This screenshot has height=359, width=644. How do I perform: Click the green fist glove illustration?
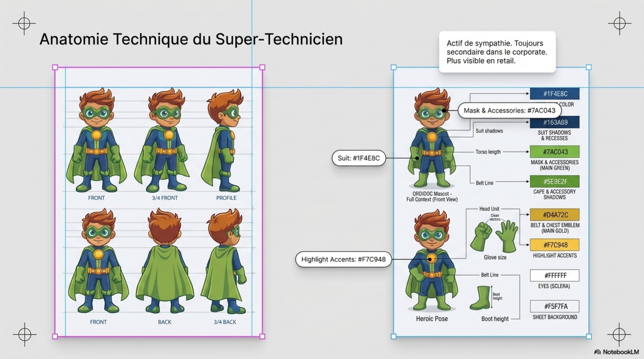(x=481, y=236)
